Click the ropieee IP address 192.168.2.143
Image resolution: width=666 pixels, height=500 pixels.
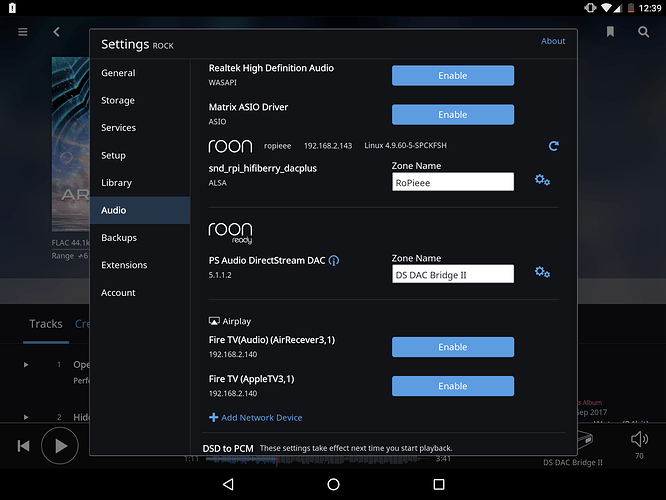[x=328, y=146]
